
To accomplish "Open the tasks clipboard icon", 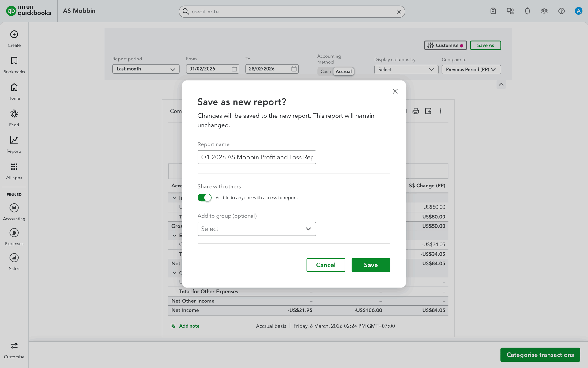I will [x=493, y=11].
